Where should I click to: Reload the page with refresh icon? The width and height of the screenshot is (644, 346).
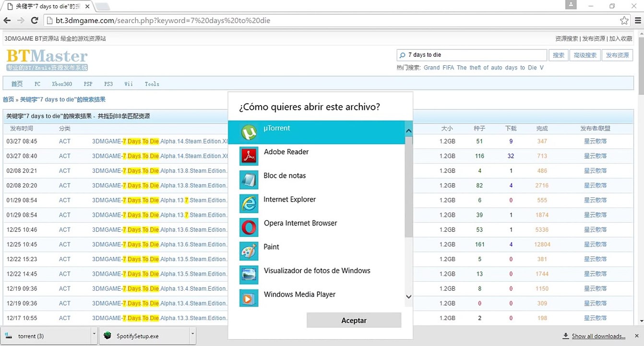coord(35,21)
